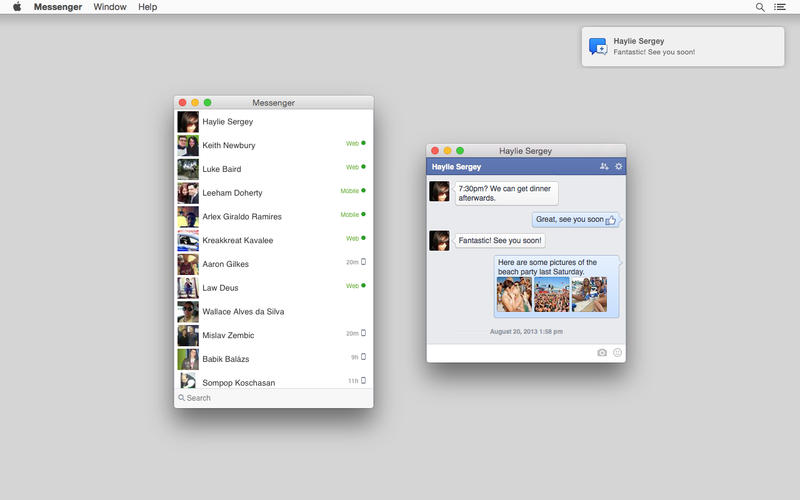The image size is (800, 500).
Task: Open the first beach party photo
Action: pos(514,295)
